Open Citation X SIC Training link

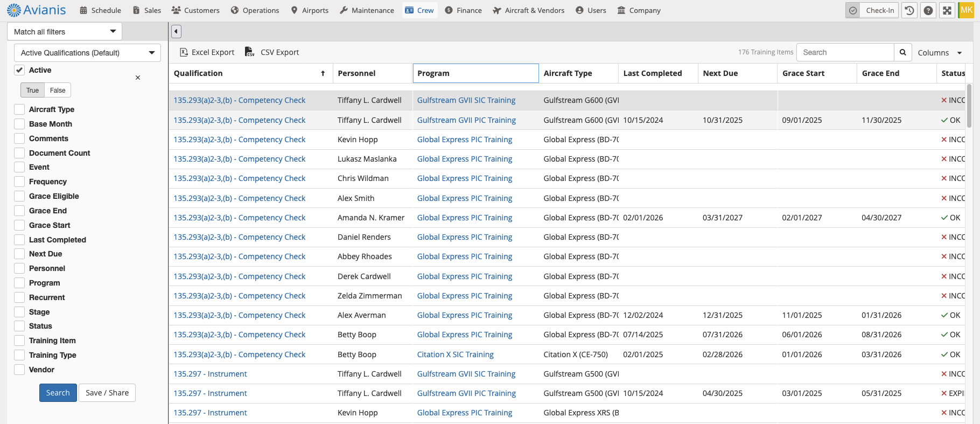coord(456,355)
